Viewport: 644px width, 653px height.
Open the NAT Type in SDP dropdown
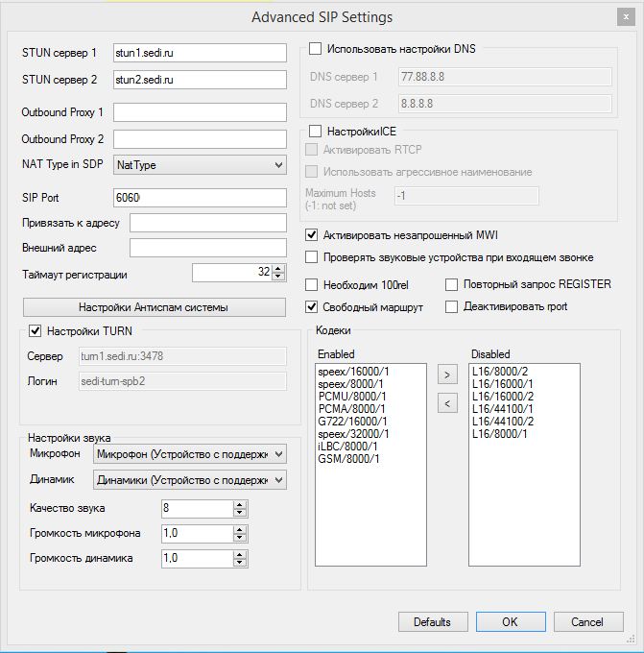pos(200,165)
